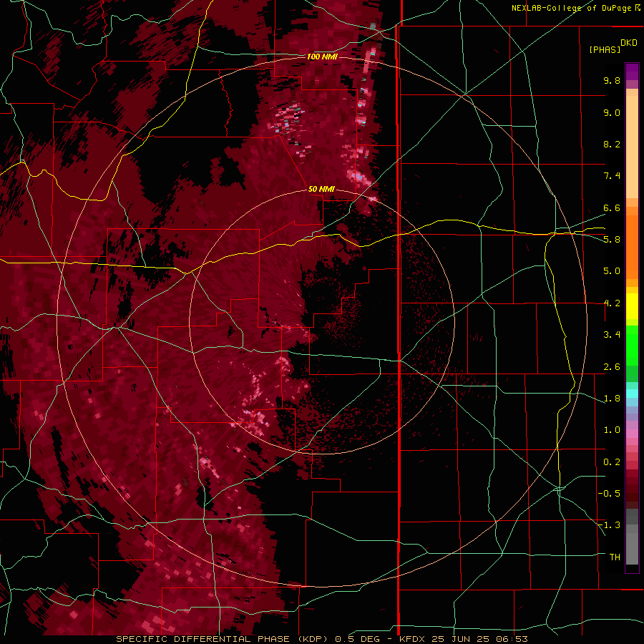Click the [PHAS] unit label

tap(605, 49)
